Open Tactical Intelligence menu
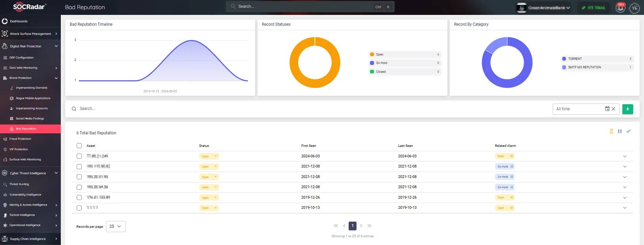This screenshot has height=245, width=644. (30, 215)
